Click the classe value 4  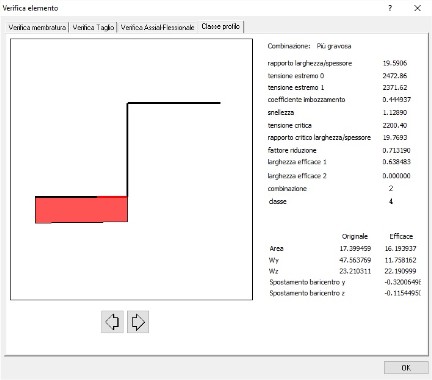(391, 201)
